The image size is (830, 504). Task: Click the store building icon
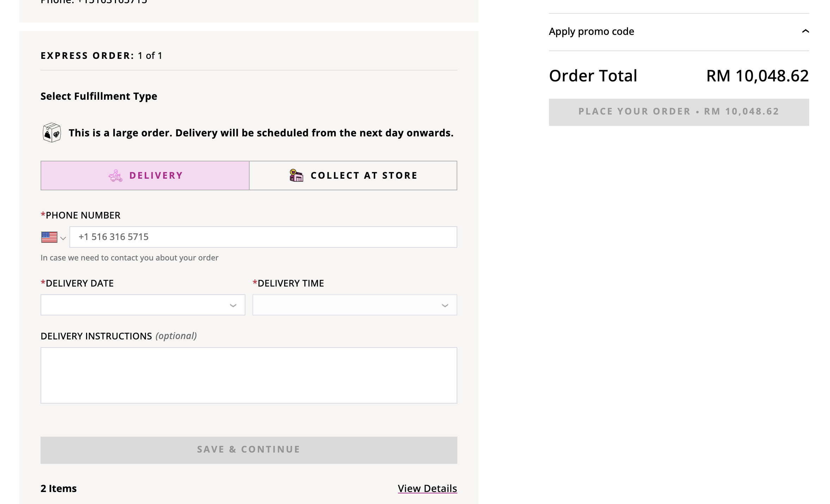pos(296,176)
